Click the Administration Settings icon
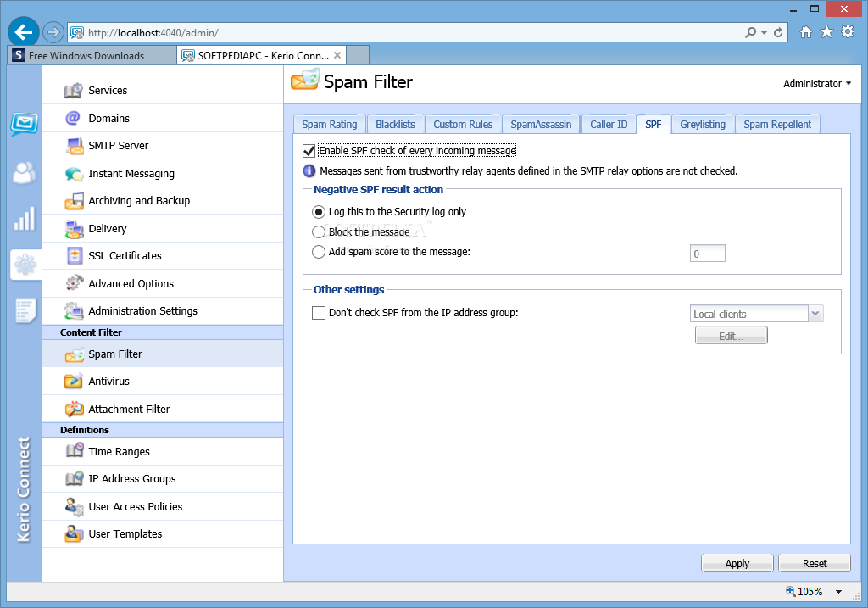 coord(75,311)
